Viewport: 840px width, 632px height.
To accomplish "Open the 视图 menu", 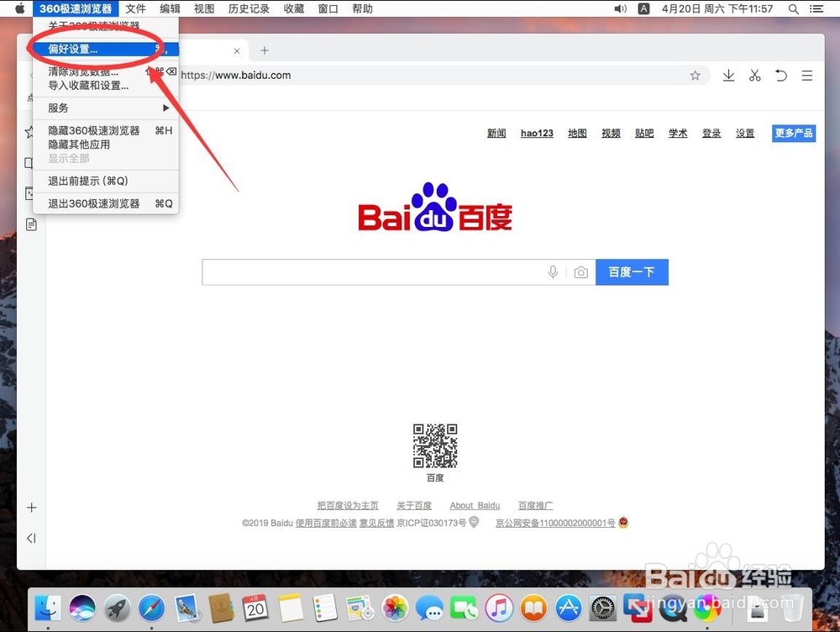I will point(204,8).
